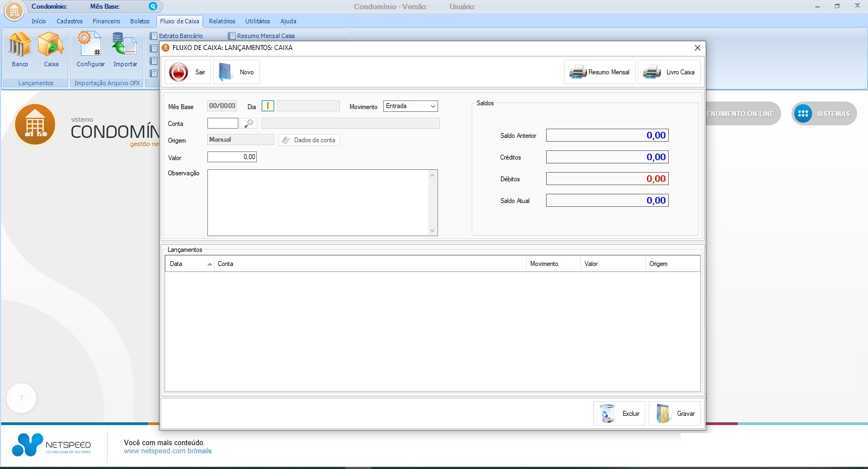Click the Origem column header
The width and height of the screenshot is (868, 469).
(x=673, y=264)
